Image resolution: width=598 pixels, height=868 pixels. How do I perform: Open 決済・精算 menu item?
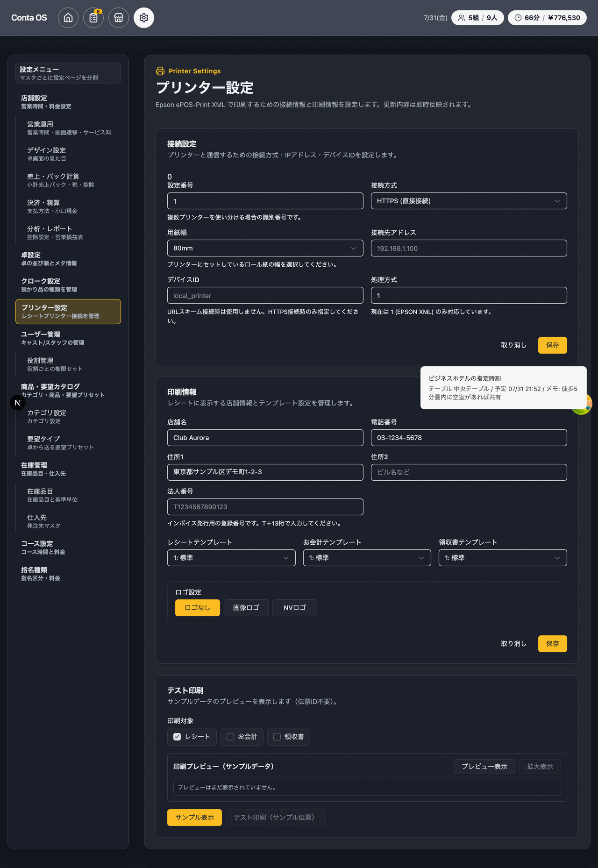71,206
